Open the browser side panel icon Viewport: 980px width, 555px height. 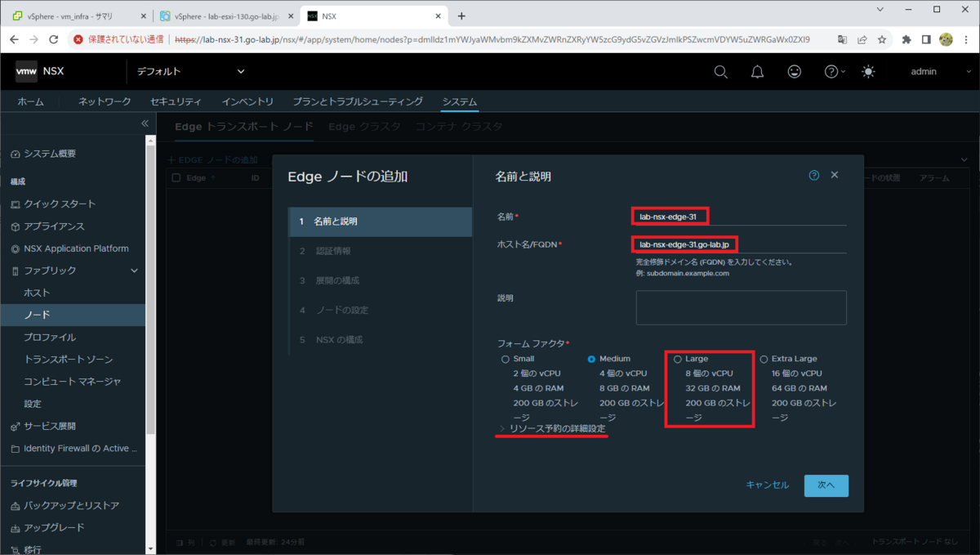(926, 38)
